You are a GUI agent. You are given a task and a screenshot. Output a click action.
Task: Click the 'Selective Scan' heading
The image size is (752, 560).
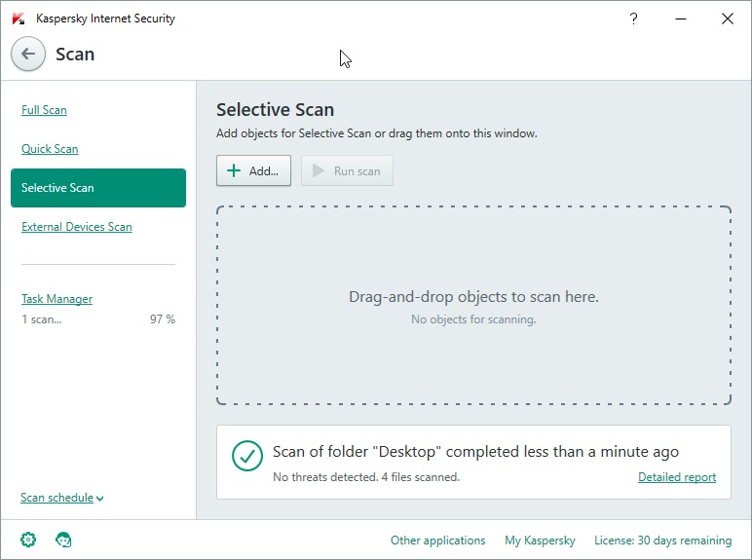276,110
